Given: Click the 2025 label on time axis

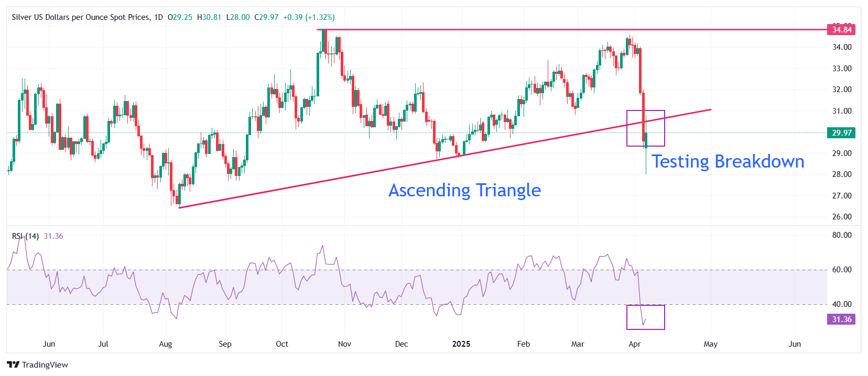Looking at the screenshot, I should point(461,344).
